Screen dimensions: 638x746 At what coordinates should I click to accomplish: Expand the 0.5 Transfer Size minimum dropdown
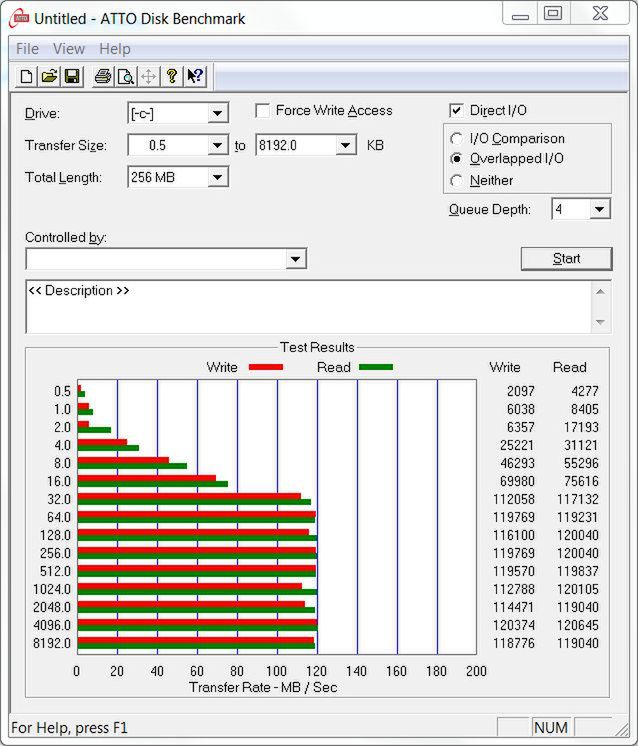pyautogui.click(x=217, y=145)
